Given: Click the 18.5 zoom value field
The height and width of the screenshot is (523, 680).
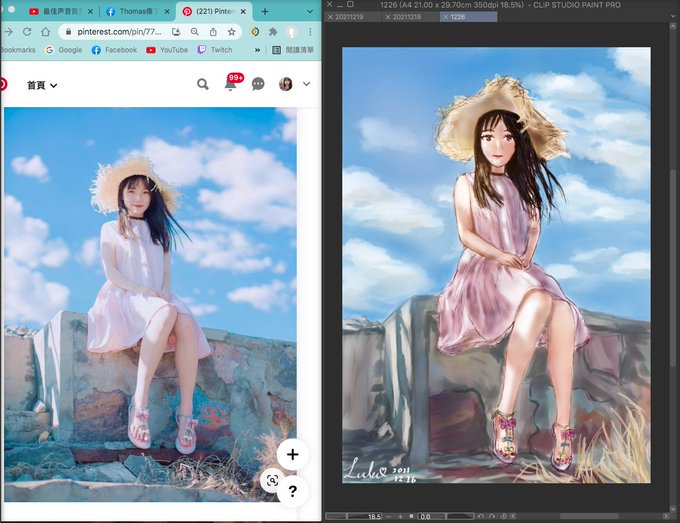Looking at the screenshot, I should click(373, 516).
